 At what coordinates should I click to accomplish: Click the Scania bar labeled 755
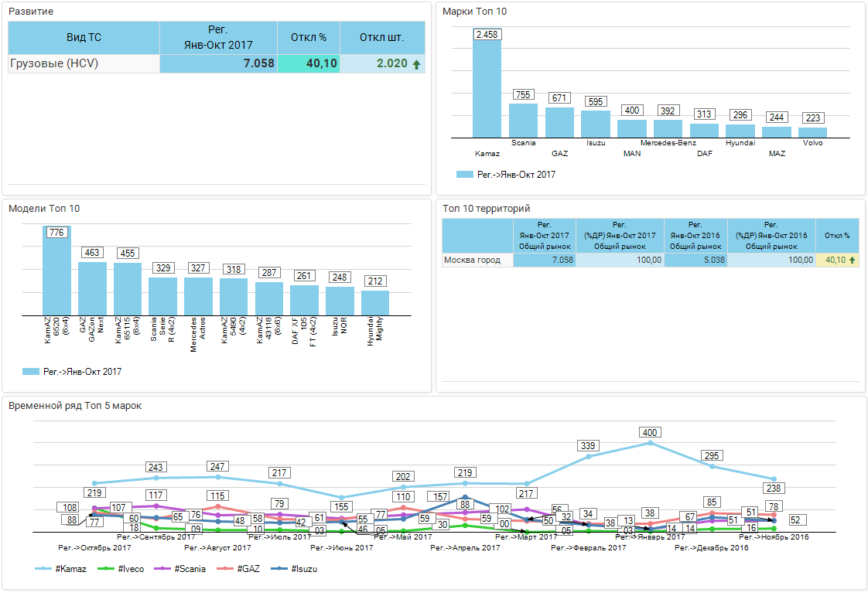(523, 121)
